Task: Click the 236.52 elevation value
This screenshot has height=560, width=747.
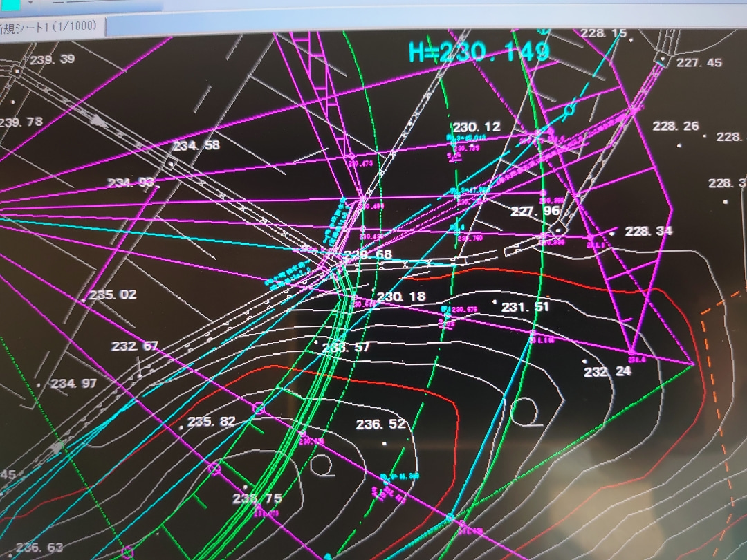Action: [x=380, y=424]
